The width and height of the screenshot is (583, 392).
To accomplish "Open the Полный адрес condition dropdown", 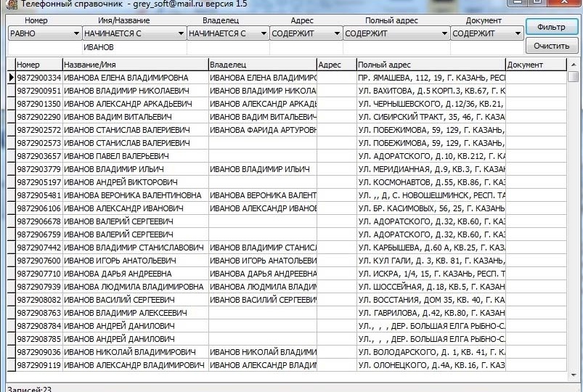I will 396,33.
